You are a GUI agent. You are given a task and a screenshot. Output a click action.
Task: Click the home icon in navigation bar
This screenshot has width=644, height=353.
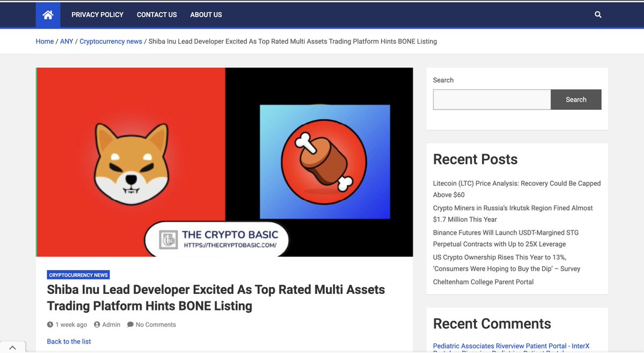(48, 15)
